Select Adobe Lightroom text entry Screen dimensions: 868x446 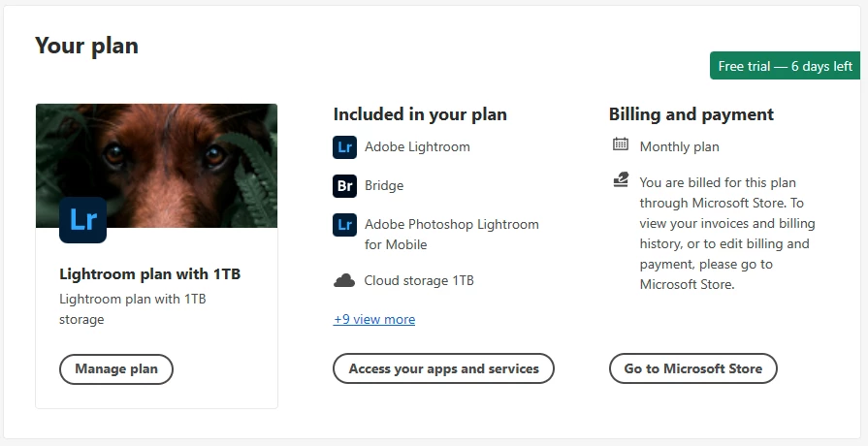pyautogui.click(x=417, y=147)
